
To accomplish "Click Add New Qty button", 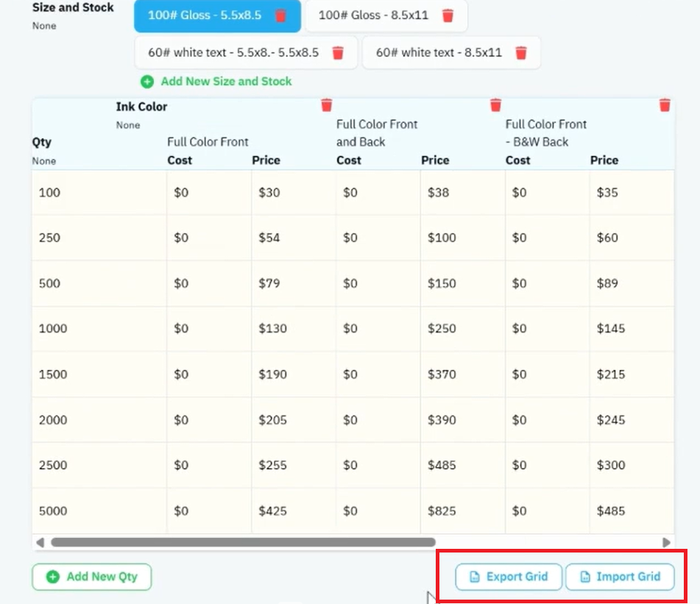I will point(92,577).
